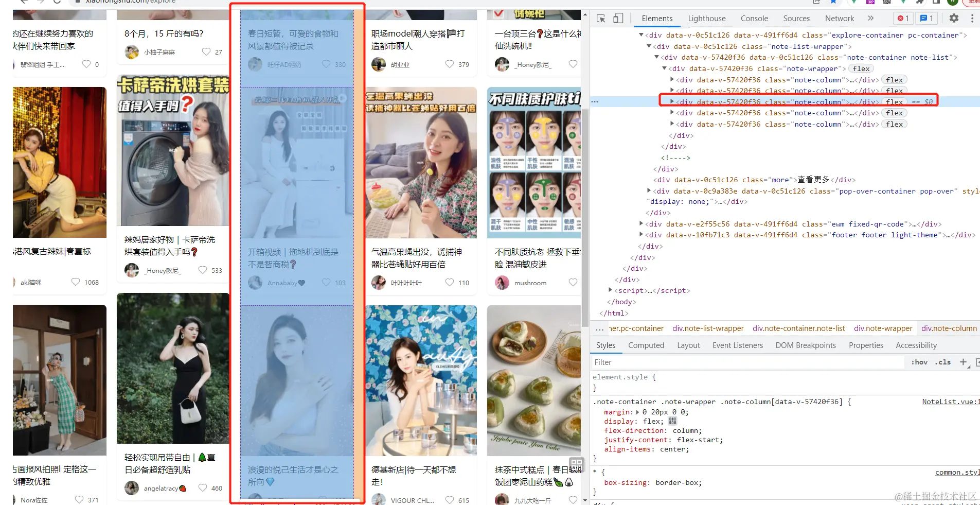Click heart icon beside mushroom username

(x=573, y=282)
